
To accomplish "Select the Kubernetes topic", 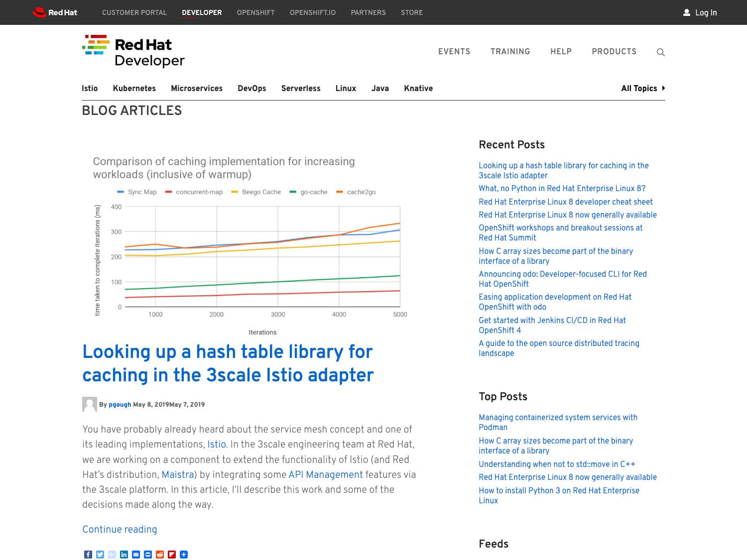I will click(134, 88).
